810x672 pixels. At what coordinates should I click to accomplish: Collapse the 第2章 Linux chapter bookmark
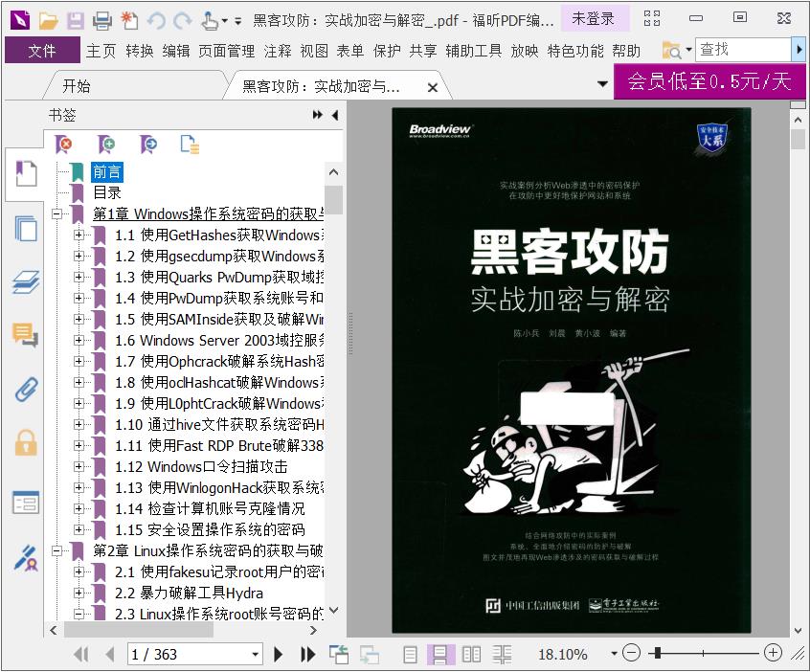pyautogui.click(x=56, y=550)
